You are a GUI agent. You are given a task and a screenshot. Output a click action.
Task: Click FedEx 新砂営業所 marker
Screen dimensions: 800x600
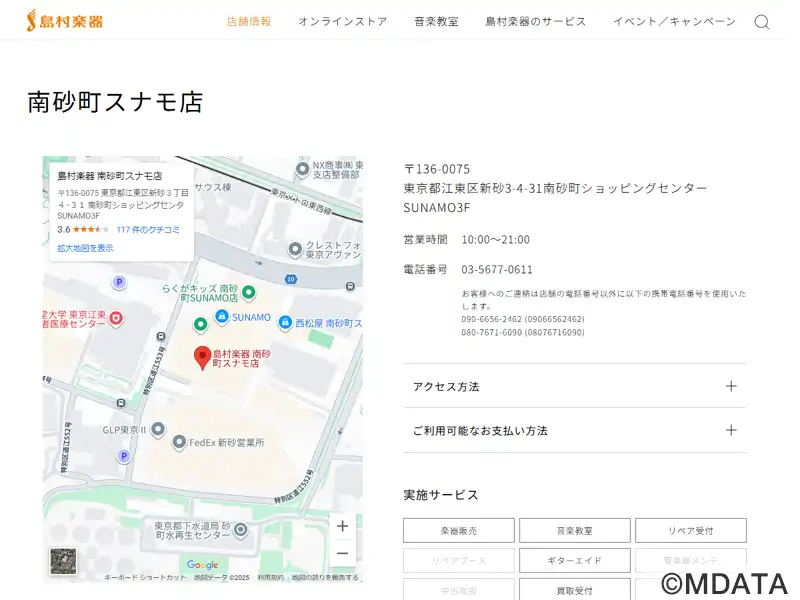(x=179, y=442)
